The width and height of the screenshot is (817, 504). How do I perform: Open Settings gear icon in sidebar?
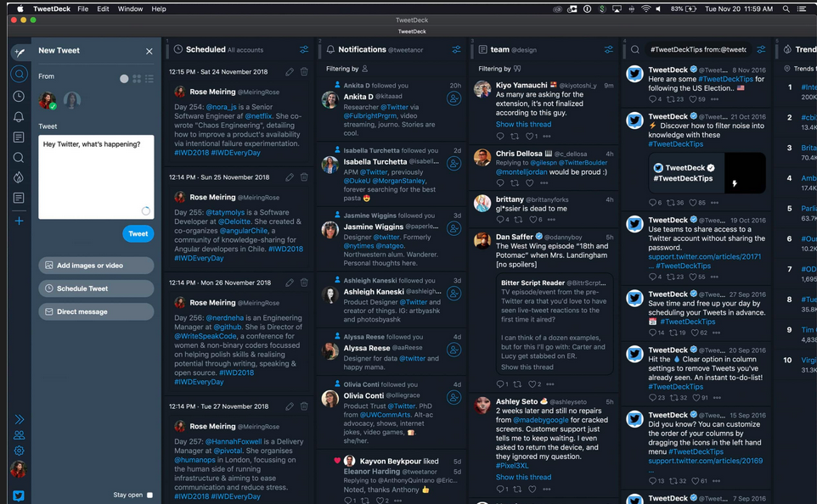(x=20, y=451)
